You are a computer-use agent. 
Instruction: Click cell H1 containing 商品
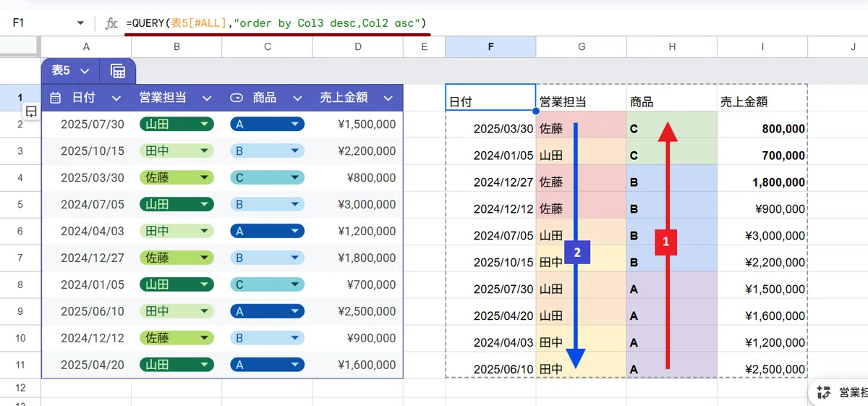672,98
